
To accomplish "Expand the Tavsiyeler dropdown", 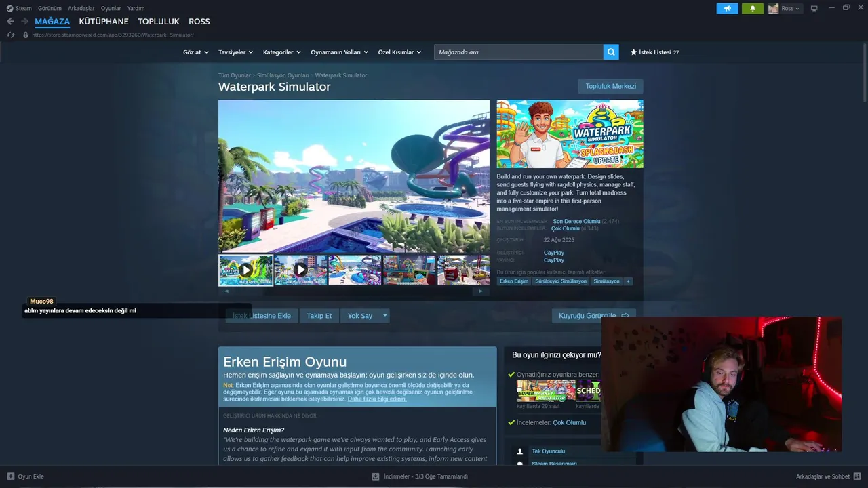I will 235,52.
